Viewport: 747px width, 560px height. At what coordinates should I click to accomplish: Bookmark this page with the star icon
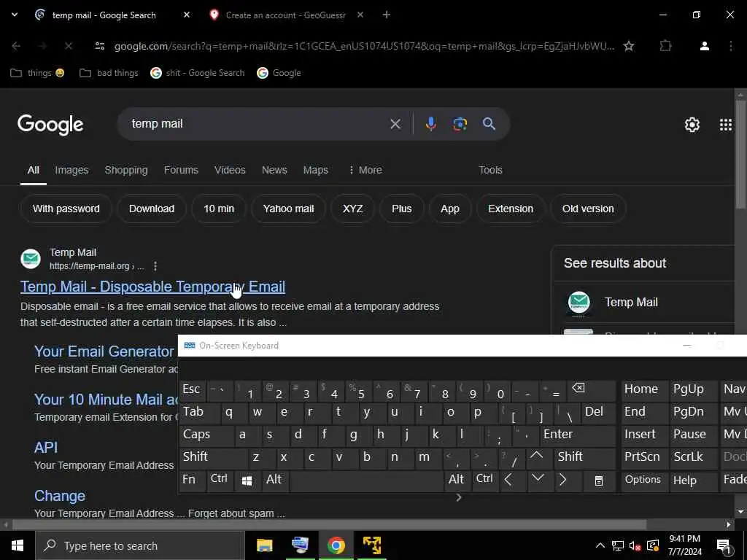pos(629,46)
